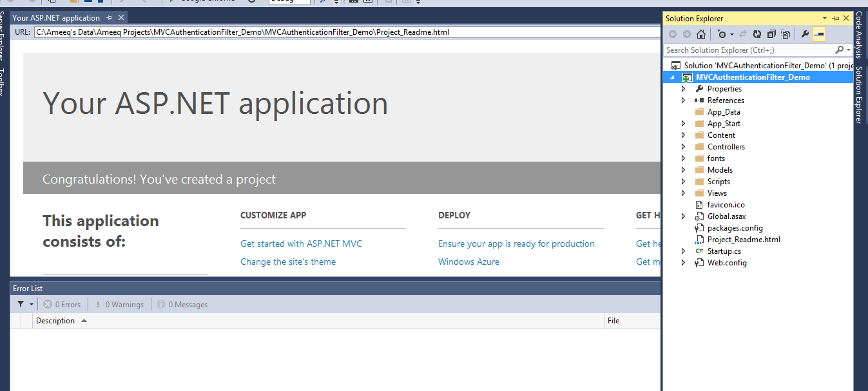The height and width of the screenshot is (391, 868).
Task: Toggle the pin on the Your ASP.NET application tab
Action: point(110,17)
